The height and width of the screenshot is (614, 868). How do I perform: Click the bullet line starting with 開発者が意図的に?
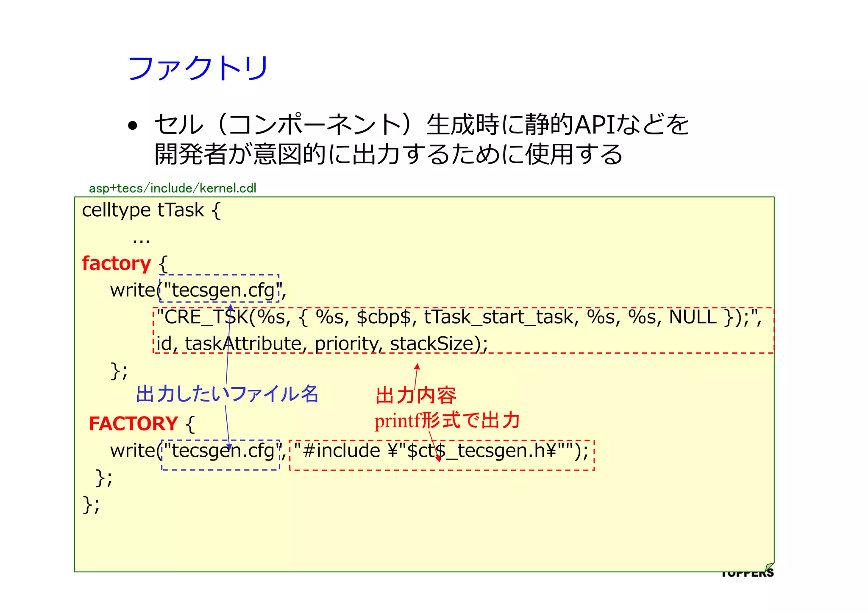[388, 153]
